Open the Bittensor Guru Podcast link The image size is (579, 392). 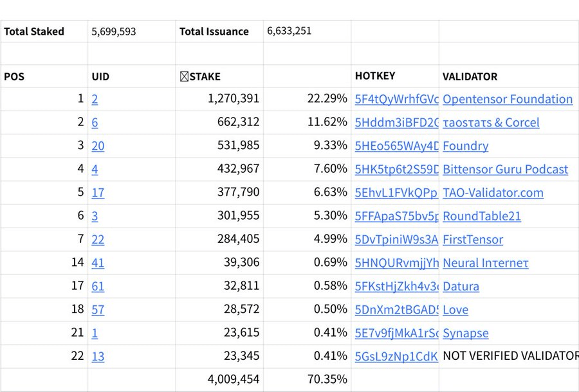click(x=505, y=169)
